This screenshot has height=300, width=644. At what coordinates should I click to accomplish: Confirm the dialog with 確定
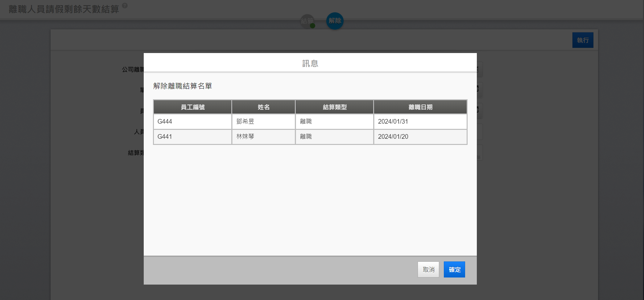[454, 269]
